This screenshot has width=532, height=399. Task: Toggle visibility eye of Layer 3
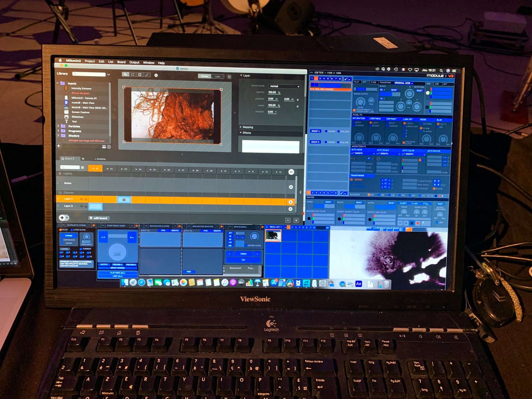click(81, 206)
